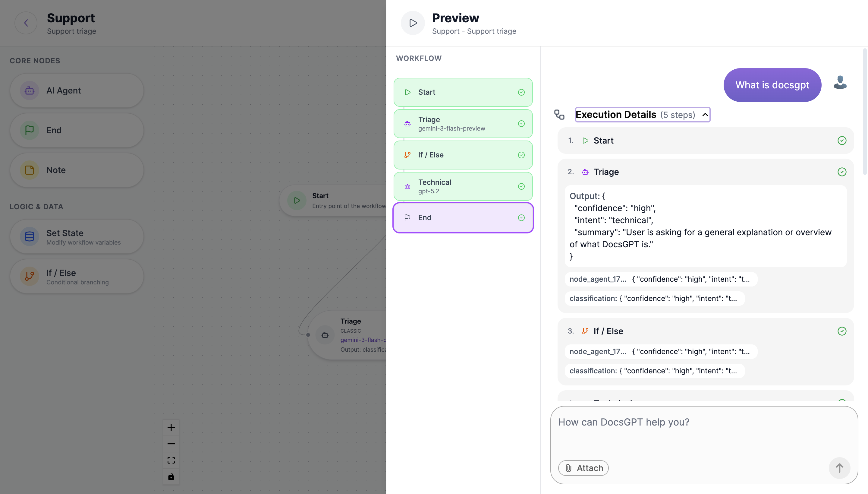
Task: Click the send arrow in chat input
Action: [x=839, y=468]
